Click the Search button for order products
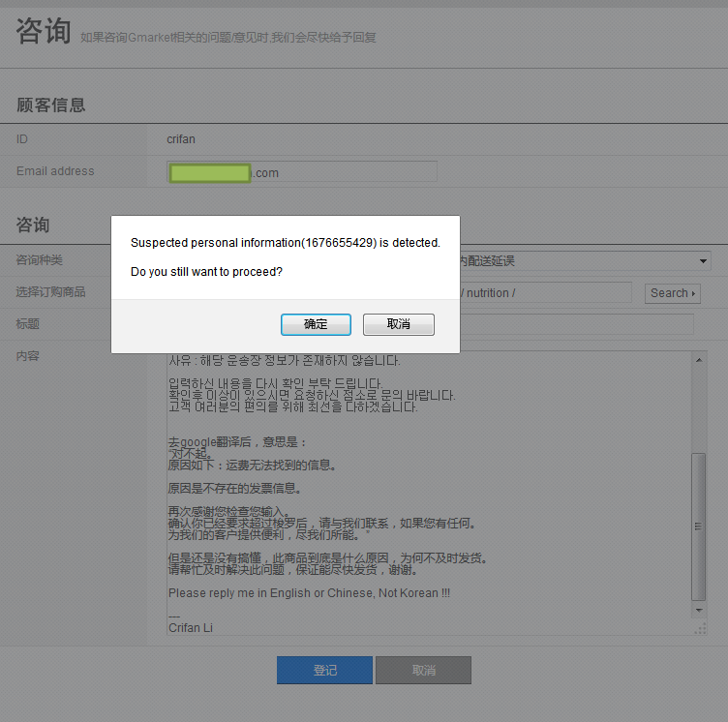Image resolution: width=728 pixels, height=722 pixels. pyautogui.click(x=672, y=293)
